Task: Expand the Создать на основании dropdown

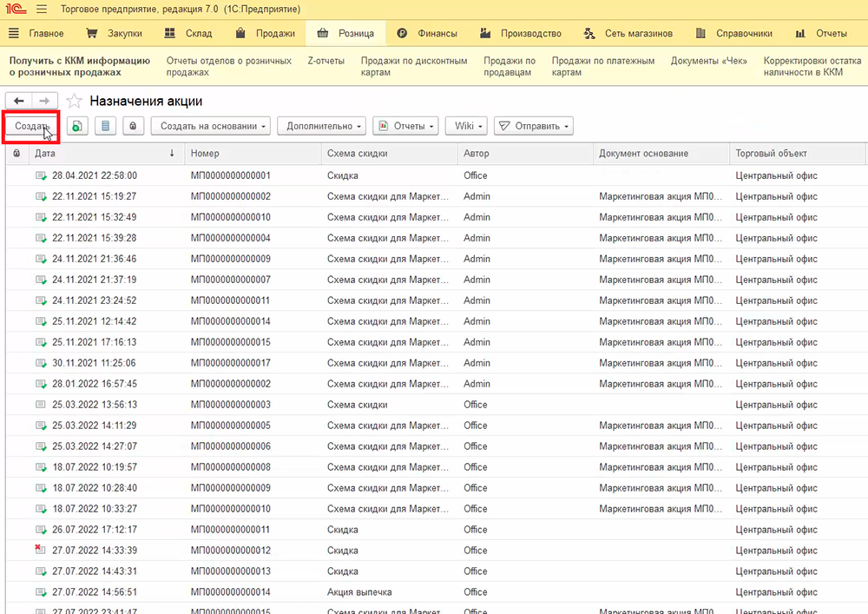Action: (211, 126)
